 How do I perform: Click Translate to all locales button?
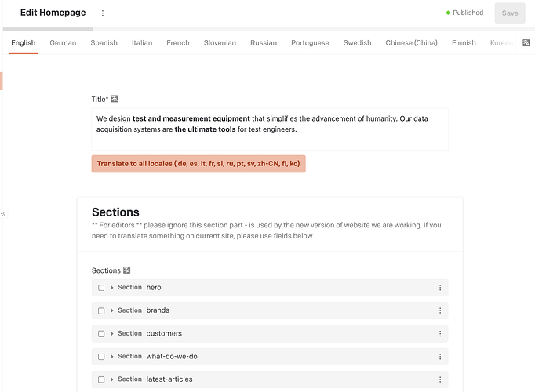pyautogui.click(x=198, y=164)
